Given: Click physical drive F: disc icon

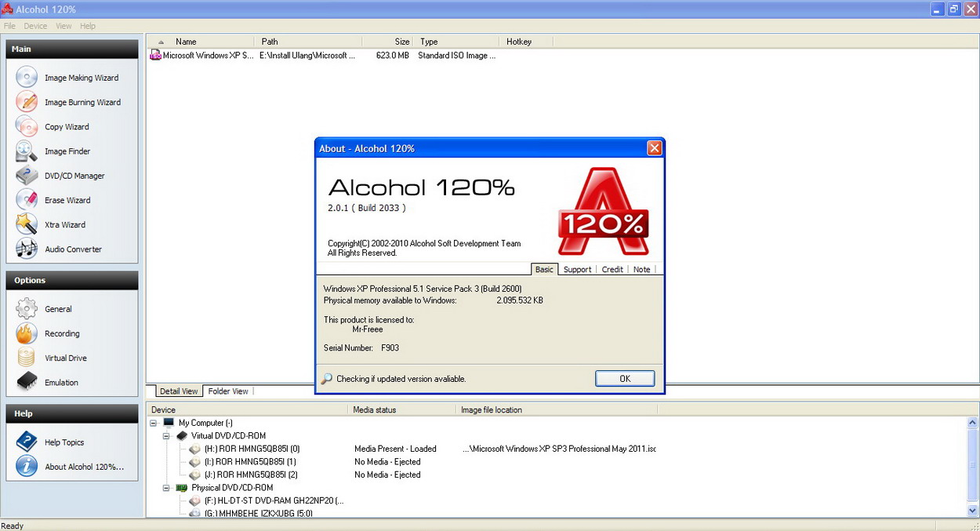Looking at the screenshot, I should [x=194, y=500].
